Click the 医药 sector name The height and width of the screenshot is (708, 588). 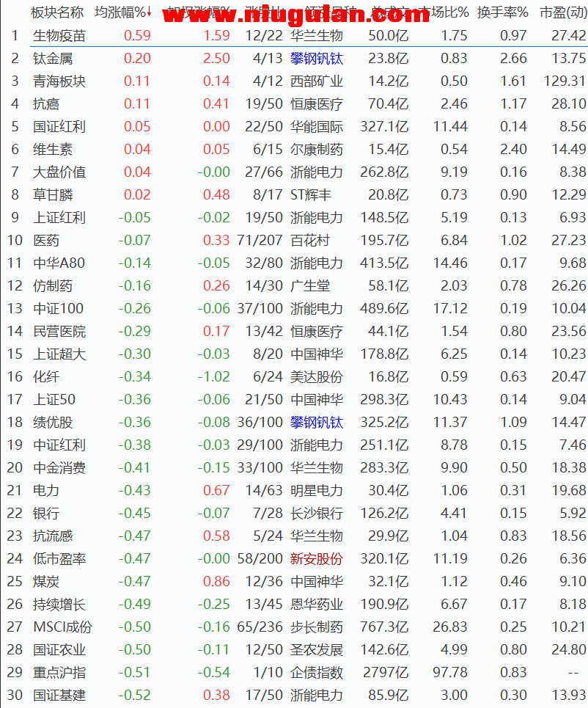[x=46, y=240]
